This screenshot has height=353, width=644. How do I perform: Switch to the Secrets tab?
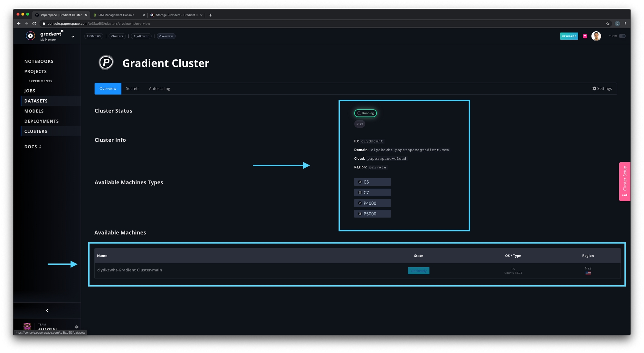(x=132, y=89)
